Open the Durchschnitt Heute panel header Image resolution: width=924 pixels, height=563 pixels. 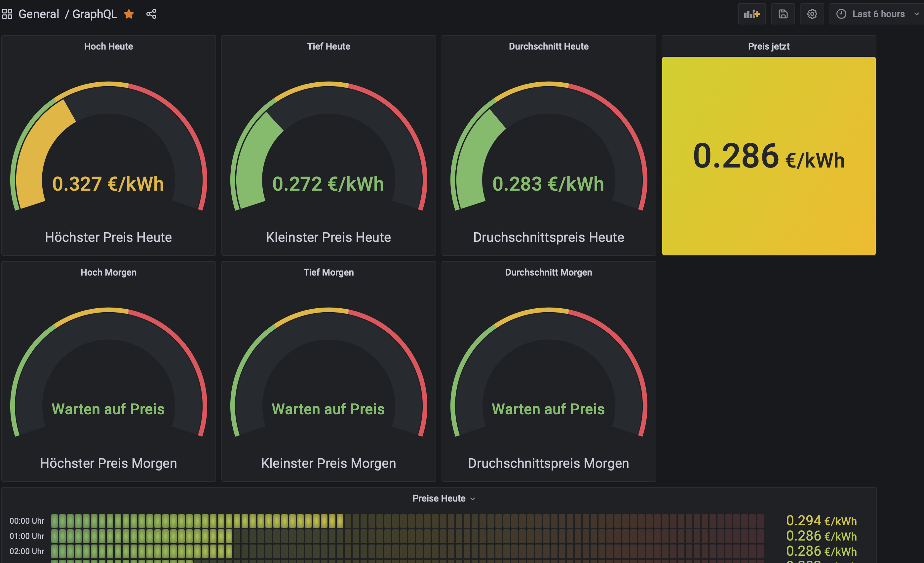coord(548,47)
